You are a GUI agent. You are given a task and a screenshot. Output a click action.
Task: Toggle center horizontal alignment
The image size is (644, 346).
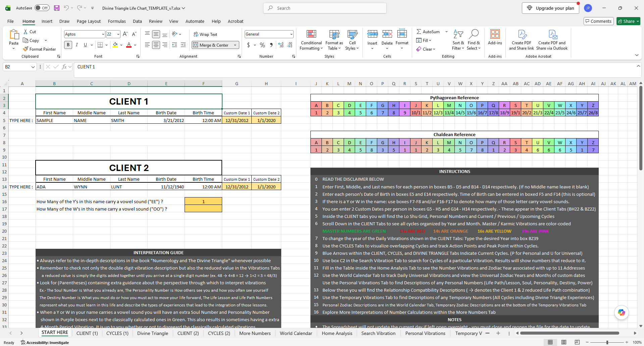click(156, 45)
